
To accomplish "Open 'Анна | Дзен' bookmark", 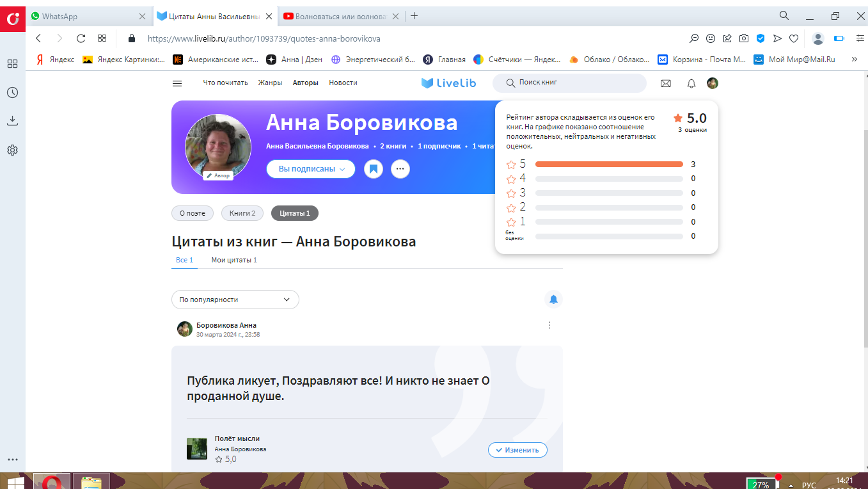I will [295, 60].
